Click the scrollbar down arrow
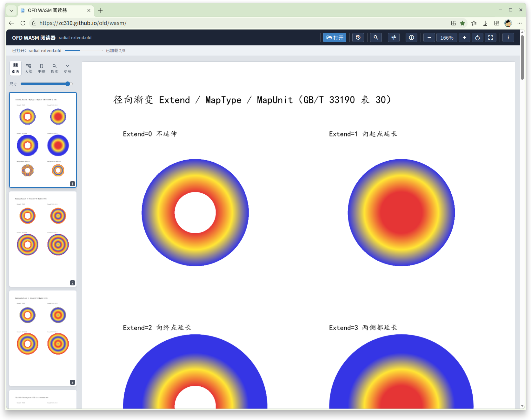This screenshot has width=531, height=420. tap(522, 406)
